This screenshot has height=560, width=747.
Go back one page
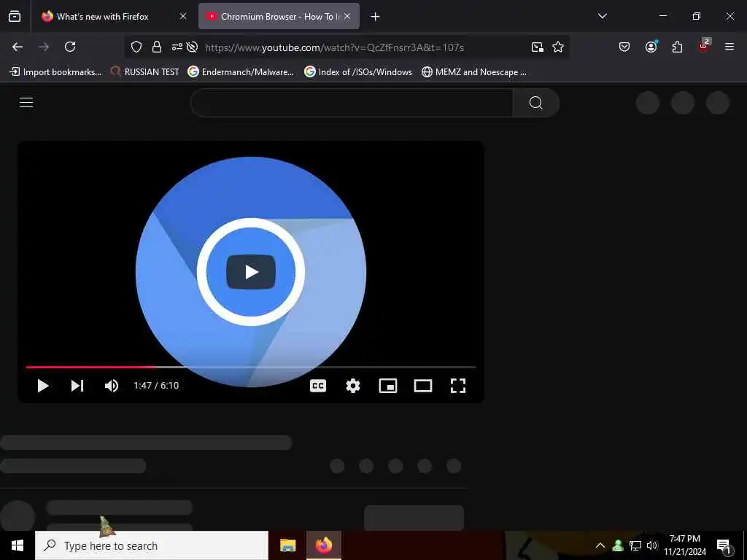(18, 47)
